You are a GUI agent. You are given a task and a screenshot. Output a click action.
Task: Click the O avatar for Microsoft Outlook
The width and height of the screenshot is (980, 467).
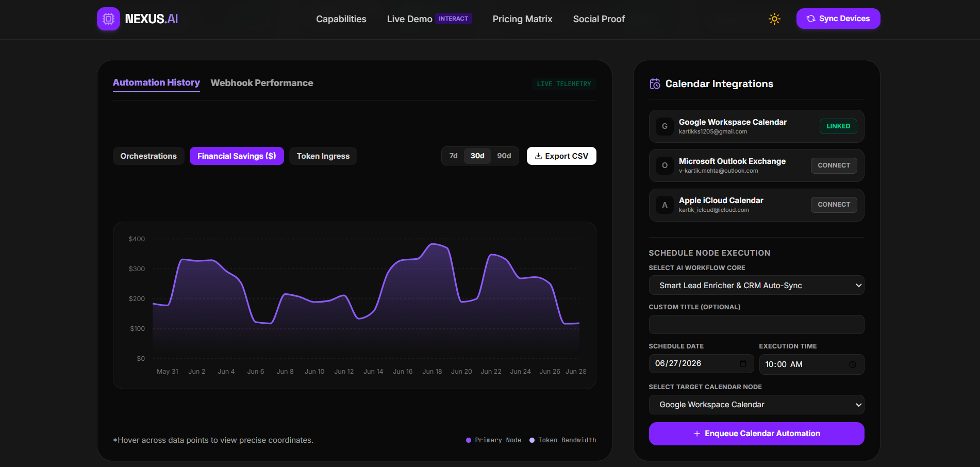(665, 165)
